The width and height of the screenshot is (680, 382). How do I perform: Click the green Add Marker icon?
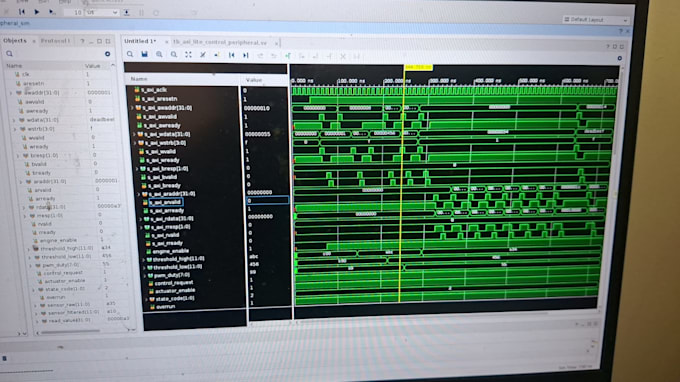(288, 56)
